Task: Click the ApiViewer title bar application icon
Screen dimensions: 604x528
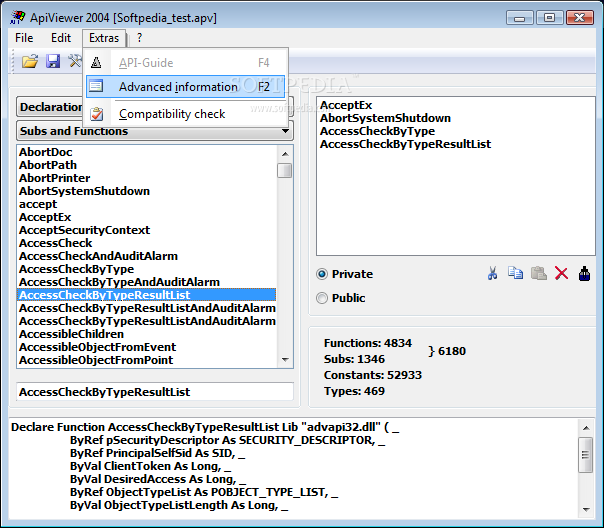Action: click(18, 18)
